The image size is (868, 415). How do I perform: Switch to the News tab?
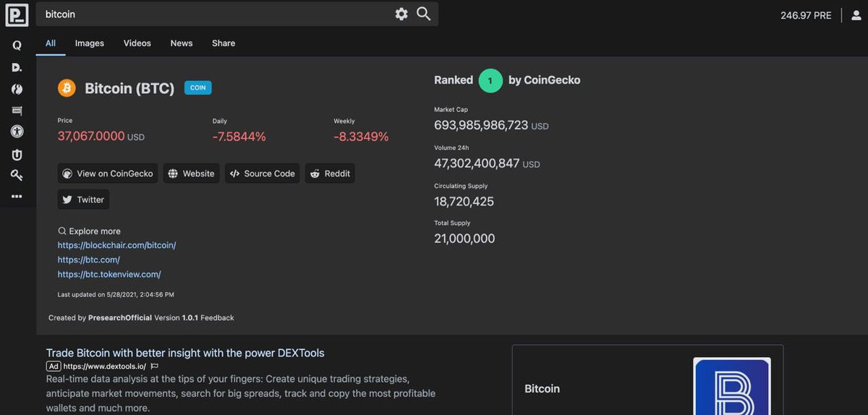[x=182, y=43]
